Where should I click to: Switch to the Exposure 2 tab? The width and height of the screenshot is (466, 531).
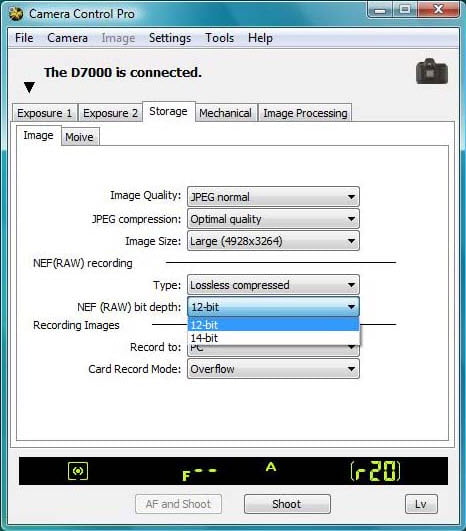coord(110,113)
